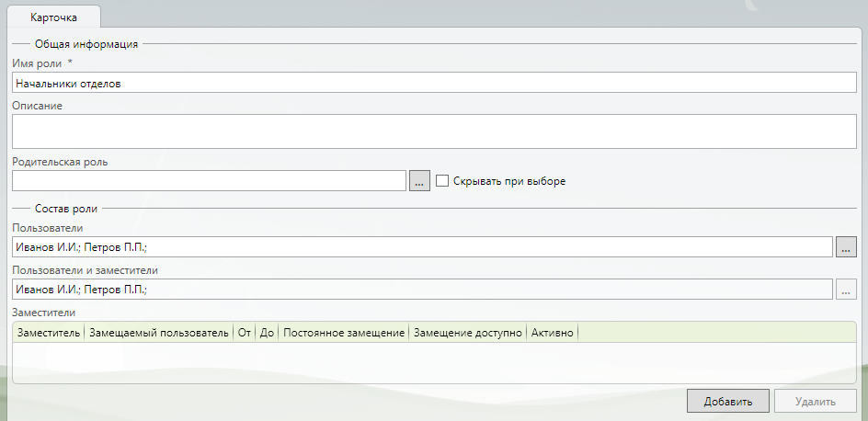Click the empty Заместители table area

click(434, 362)
